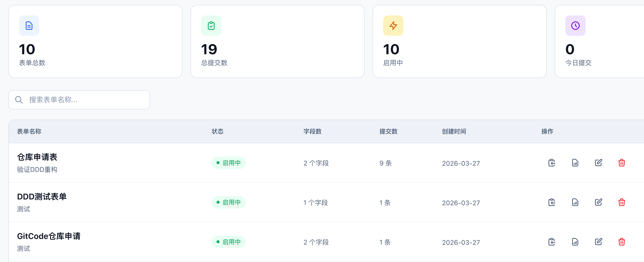Viewport: 644px width, 262px height.
Task: Click the lightning bolt icon above 启用中
Action: pyautogui.click(x=393, y=26)
